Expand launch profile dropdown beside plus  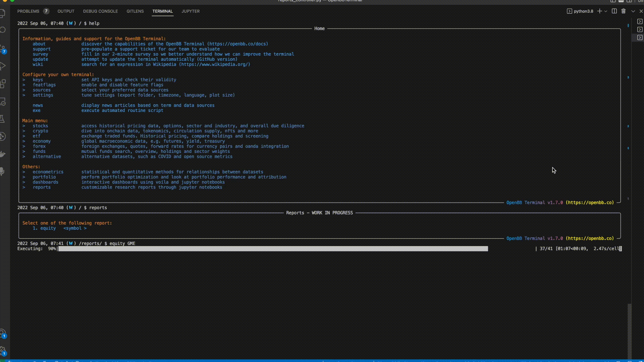[606, 11]
